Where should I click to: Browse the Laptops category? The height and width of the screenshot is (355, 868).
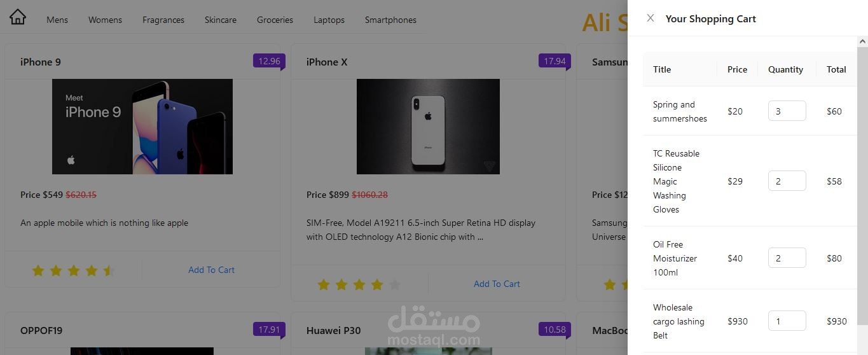329,20
